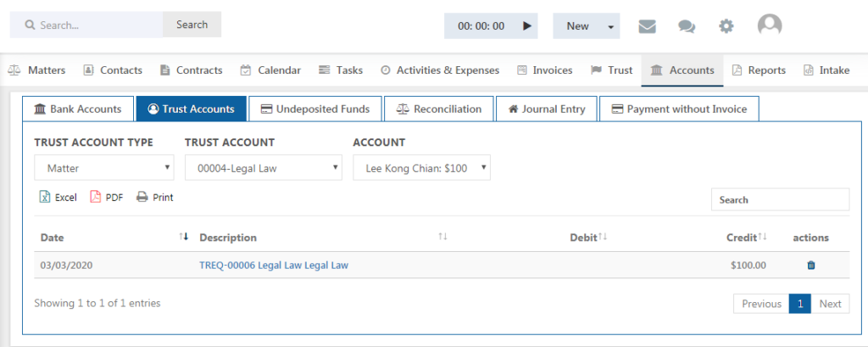Click the Search button in header
Screen dimensions: 868x347
(192, 25)
